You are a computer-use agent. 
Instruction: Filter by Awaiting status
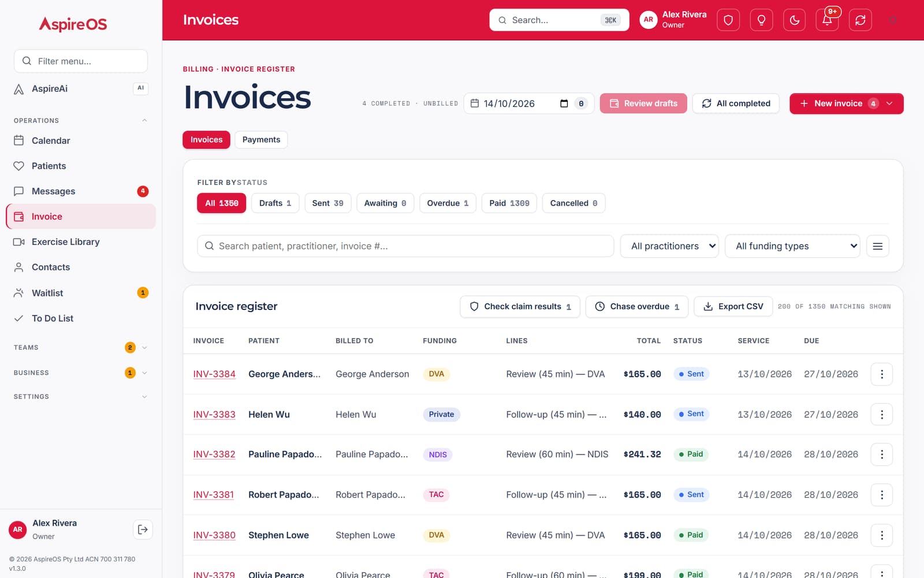385,203
